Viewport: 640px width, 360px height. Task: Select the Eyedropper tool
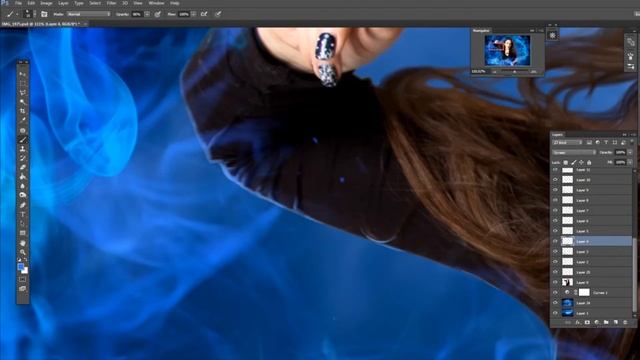pyautogui.click(x=22, y=120)
